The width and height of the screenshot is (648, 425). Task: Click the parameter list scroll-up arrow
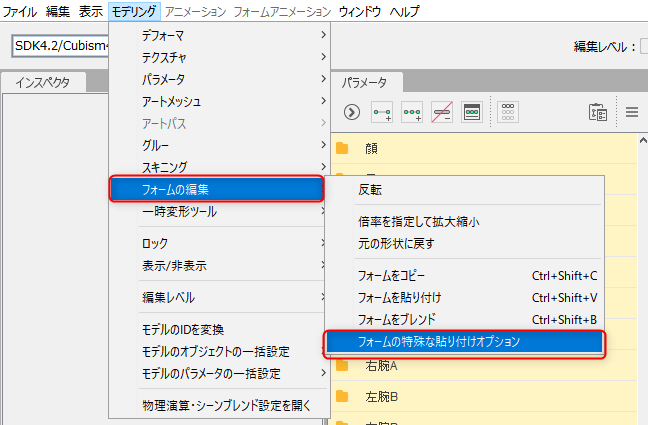[643, 141]
